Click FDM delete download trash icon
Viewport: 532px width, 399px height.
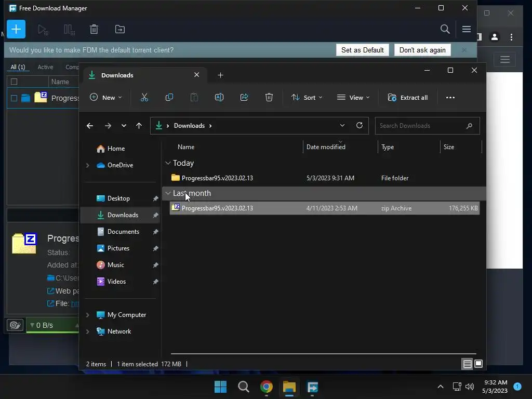click(x=94, y=30)
